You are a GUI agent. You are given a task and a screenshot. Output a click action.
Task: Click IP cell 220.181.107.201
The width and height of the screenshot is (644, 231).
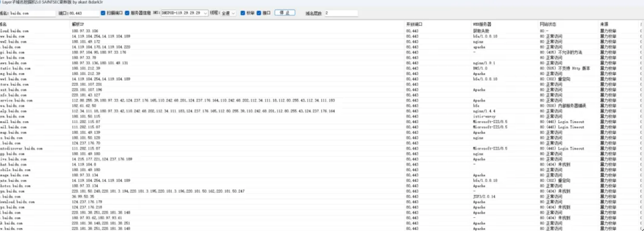[87, 84]
